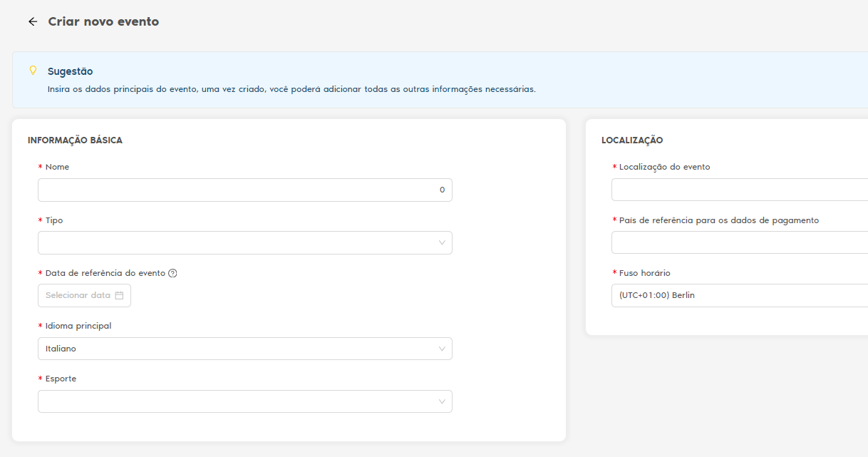Click the Esporte field label
Viewport: 868px width, 457px height.
tap(61, 379)
